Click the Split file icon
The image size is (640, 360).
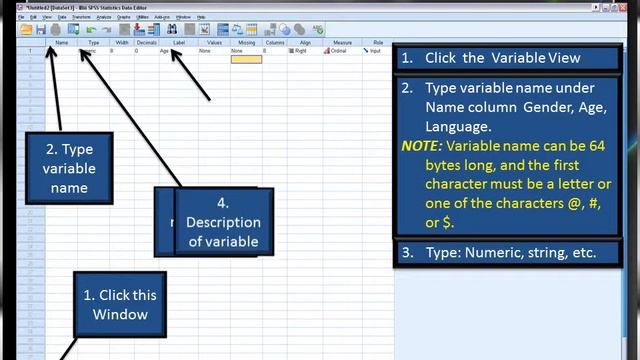[223, 30]
